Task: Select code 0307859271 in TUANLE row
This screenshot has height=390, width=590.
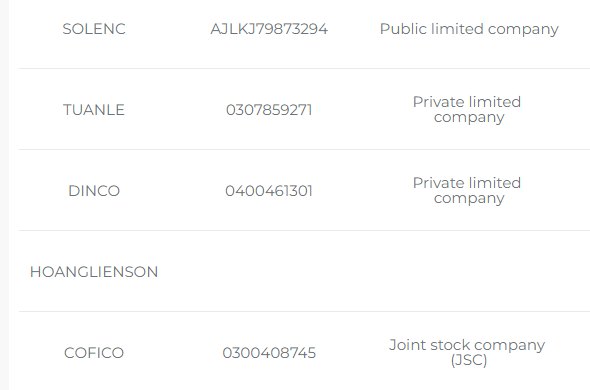Action: coord(269,110)
